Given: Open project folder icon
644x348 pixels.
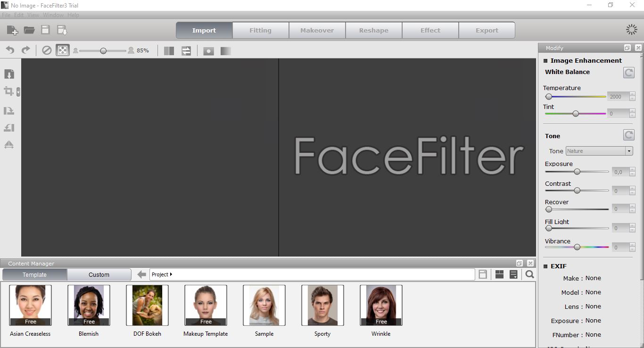Looking at the screenshot, I should 29,30.
